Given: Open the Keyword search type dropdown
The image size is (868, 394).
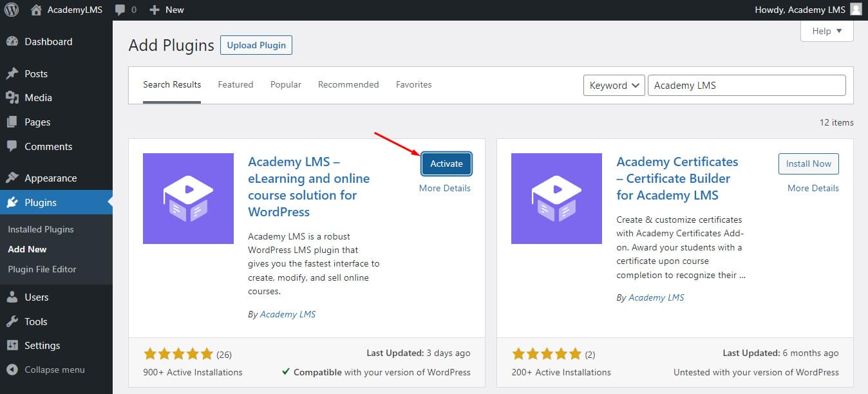Looking at the screenshot, I should tap(613, 85).
